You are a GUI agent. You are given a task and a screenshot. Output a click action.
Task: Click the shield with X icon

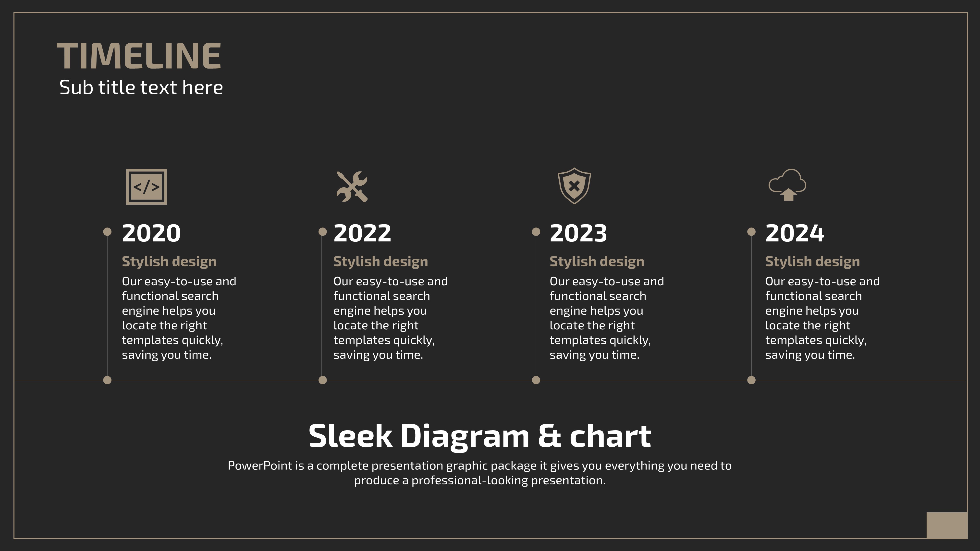click(574, 186)
